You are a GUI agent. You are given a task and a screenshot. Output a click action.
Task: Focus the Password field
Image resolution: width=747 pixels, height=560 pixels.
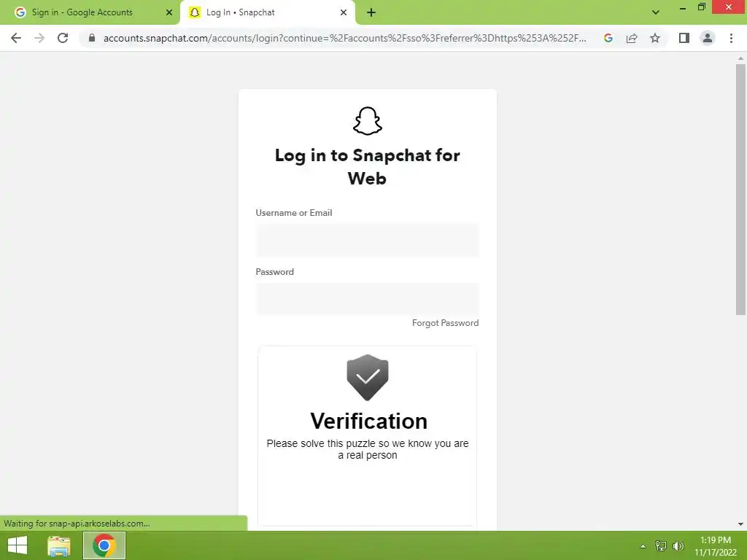coord(368,299)
